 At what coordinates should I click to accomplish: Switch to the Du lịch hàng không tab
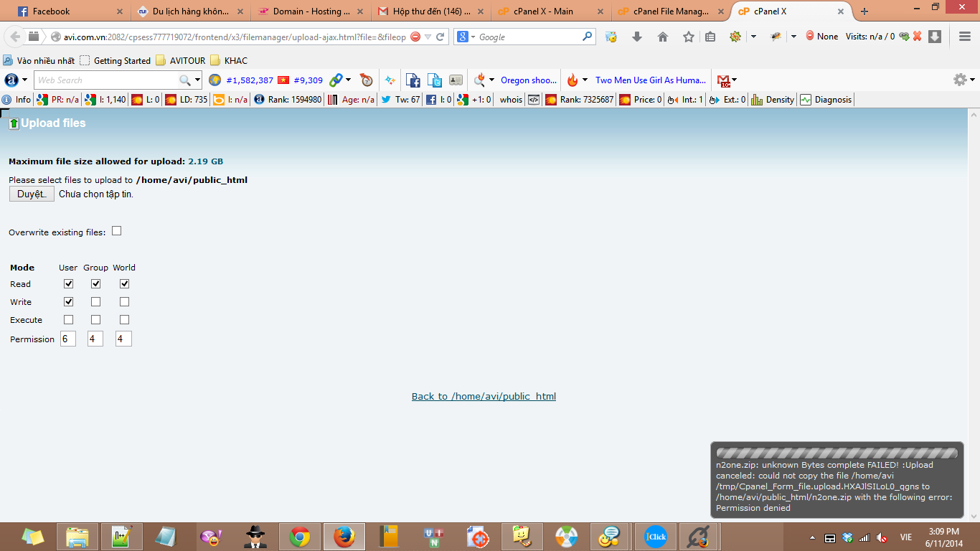pos(189,11)
